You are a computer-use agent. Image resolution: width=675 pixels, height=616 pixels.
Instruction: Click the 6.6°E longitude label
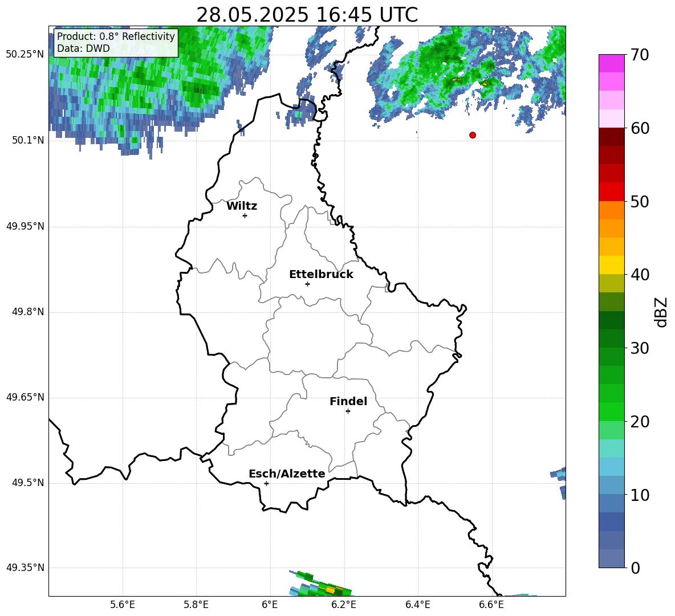pos(491,605)
